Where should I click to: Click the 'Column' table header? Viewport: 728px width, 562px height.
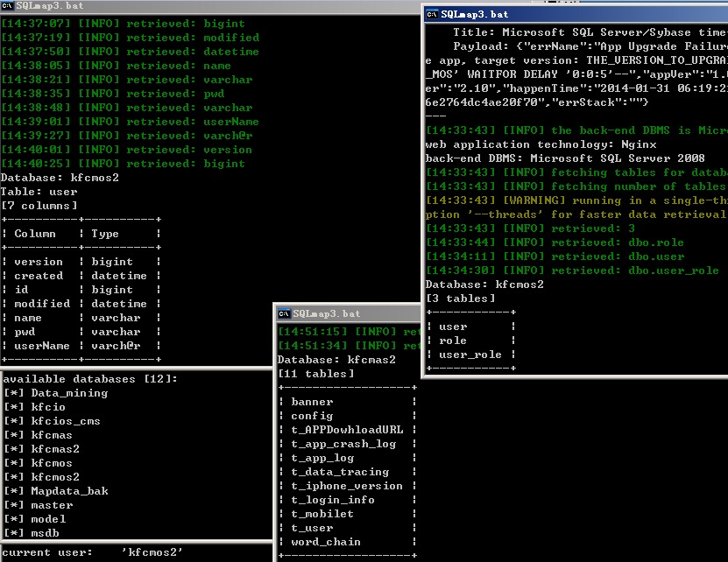pyautogui.click(x=35, y=234)
